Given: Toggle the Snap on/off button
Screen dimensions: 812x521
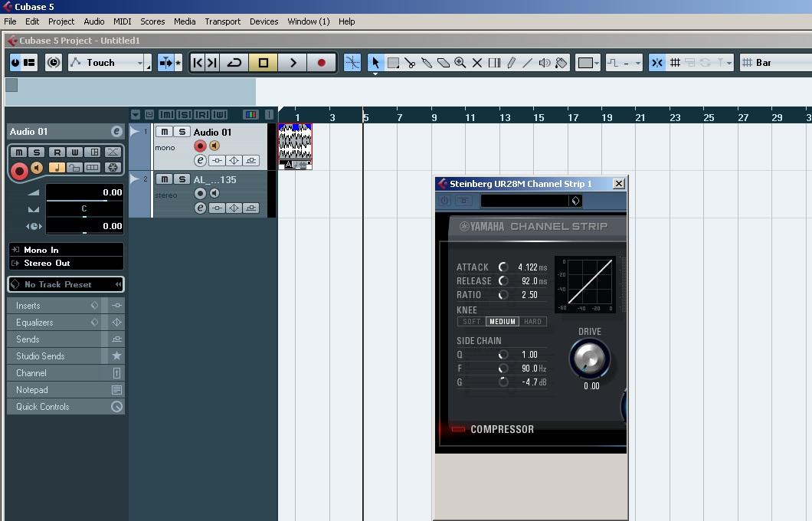Looking at the screenshot, I should [656, 63].
